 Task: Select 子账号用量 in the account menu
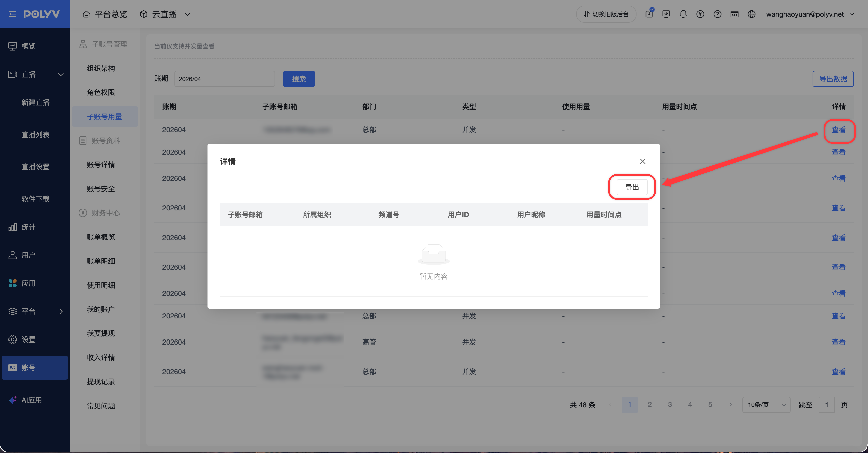click(105, 117)
